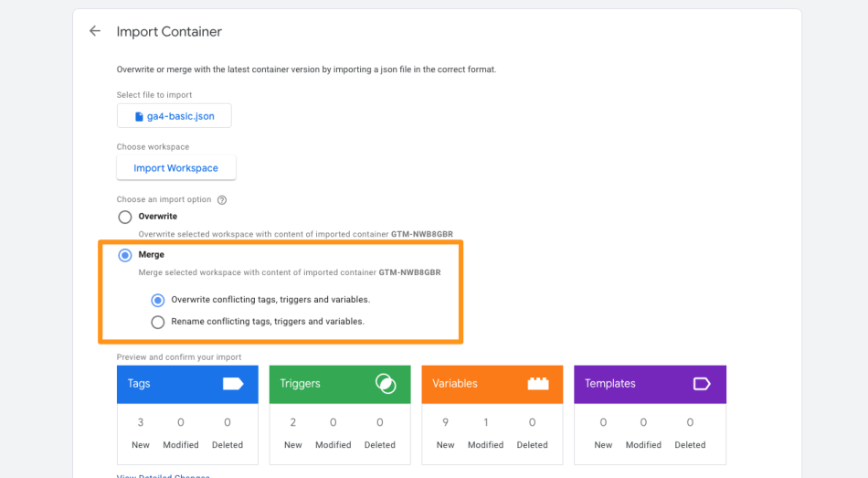Choose Rename conflicting tags, triggers and variables
This screenshot has height=478, width=868.
click(158, 322)
